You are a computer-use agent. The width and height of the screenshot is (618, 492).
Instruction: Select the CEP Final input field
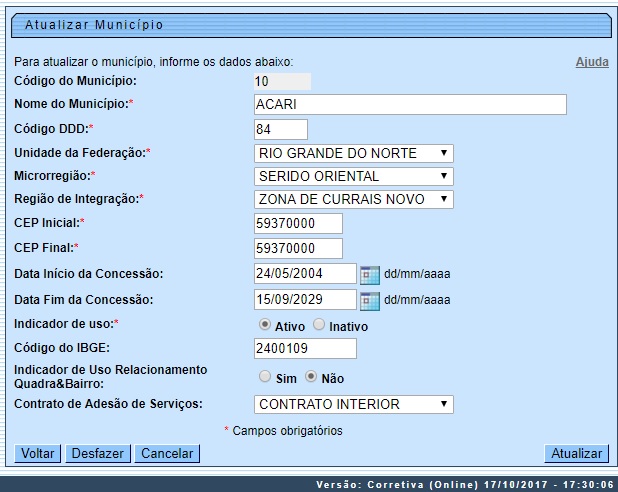point(298,248)
